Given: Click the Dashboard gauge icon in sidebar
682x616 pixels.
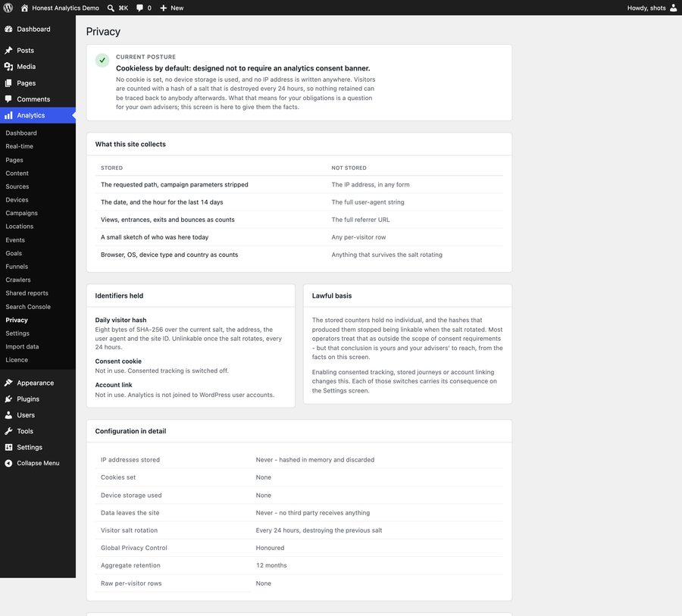Looking at the screenshot, I should pyautogui.click(x=8, y=29).
